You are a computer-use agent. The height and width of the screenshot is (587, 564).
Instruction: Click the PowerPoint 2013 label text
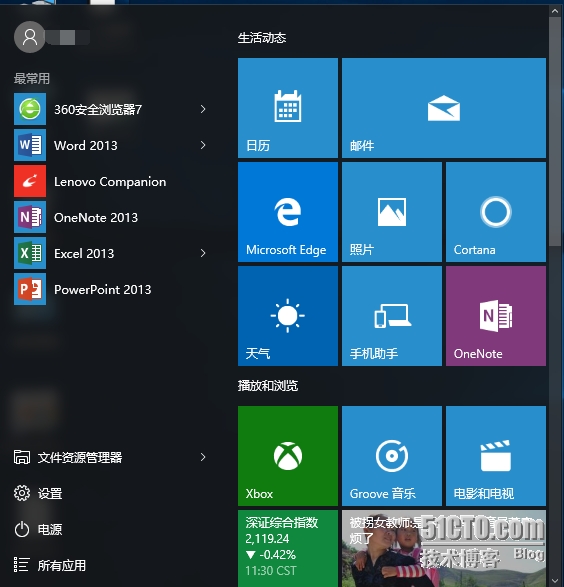103,289
